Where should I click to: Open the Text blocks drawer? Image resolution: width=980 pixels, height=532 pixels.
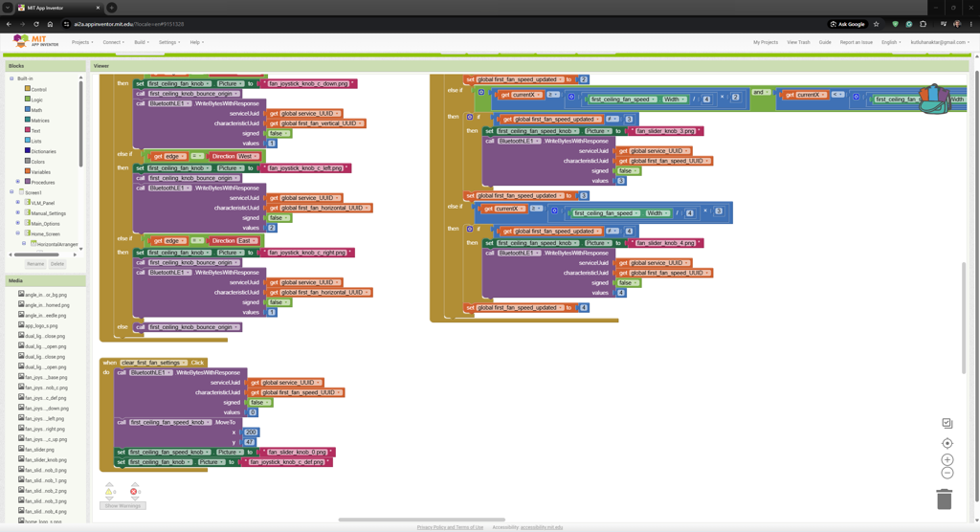coord(33,131)
